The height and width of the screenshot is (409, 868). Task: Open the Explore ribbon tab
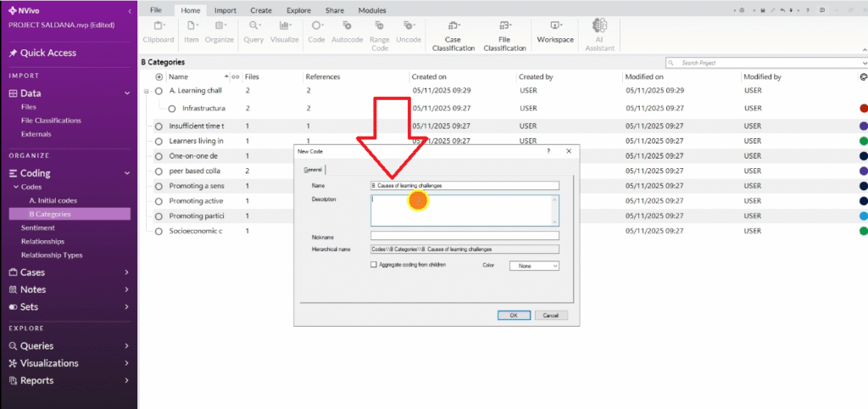[298, 10]
